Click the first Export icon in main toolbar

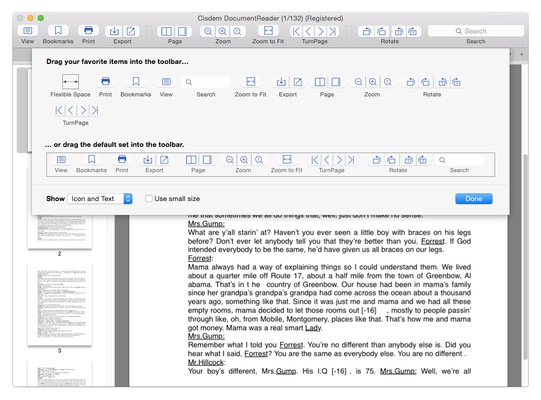click(x=114, y=31)
